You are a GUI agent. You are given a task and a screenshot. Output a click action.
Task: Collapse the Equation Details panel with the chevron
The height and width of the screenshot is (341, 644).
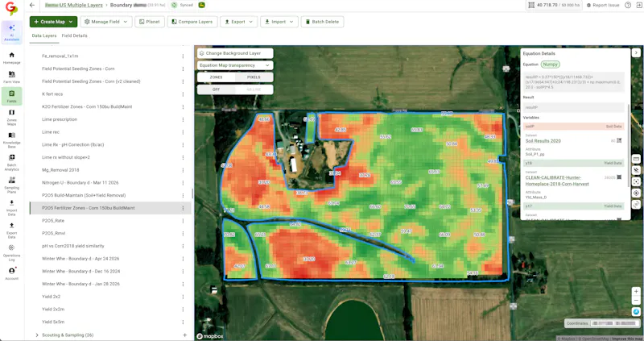636,52
